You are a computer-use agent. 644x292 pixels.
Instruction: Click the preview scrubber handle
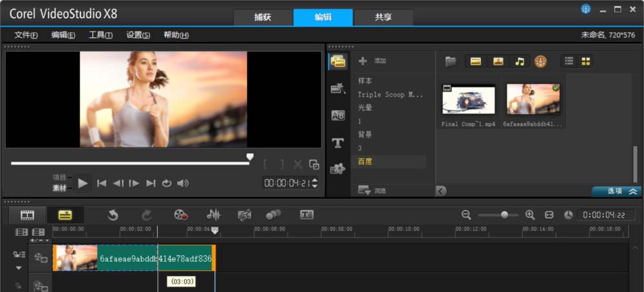coord(250,157)
